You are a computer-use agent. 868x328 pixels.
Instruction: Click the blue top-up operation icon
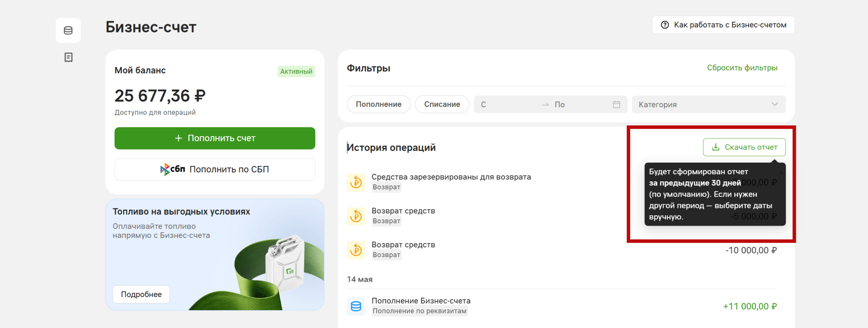pos(356,306)
